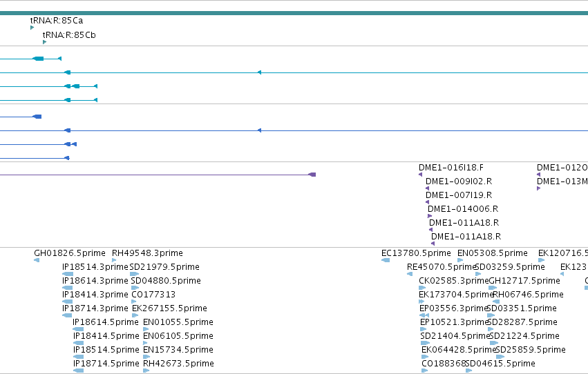
Task: Select the SD21979.5prime EST feature glyph
Action: 134,274
